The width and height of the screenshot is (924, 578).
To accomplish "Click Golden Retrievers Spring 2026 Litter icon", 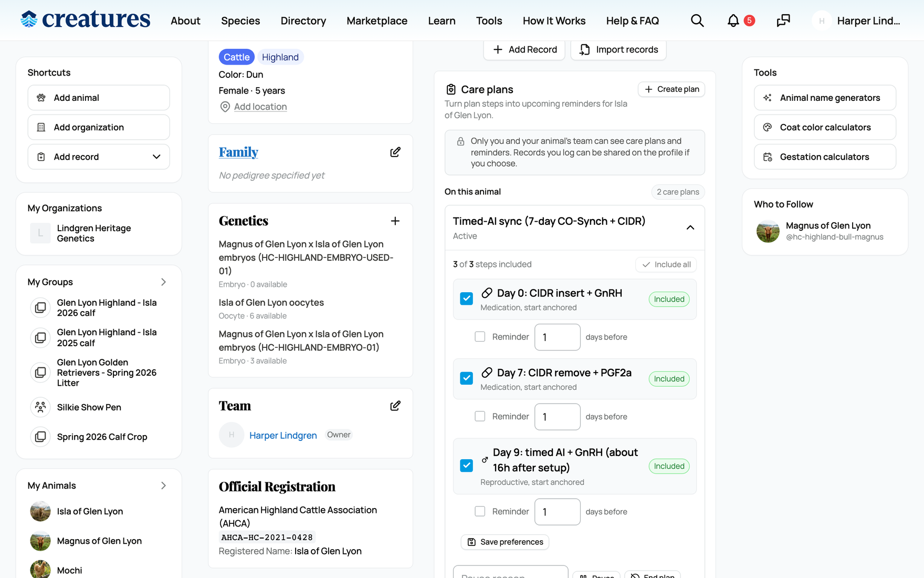I will pos(40,373).
